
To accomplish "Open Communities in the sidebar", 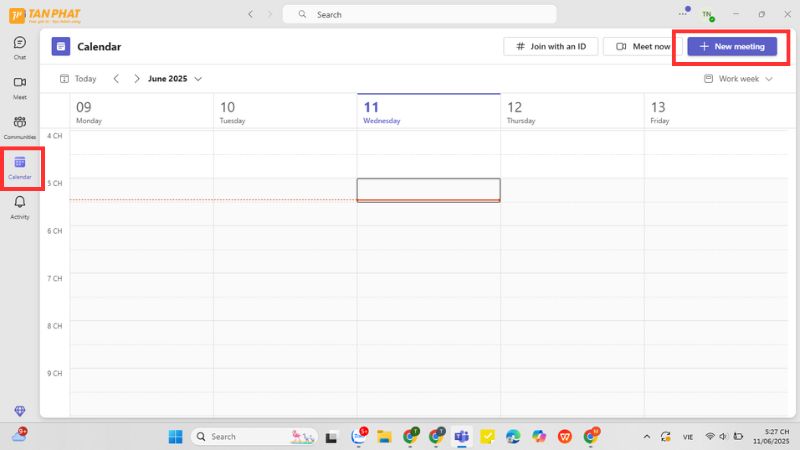I will [20, 128].
